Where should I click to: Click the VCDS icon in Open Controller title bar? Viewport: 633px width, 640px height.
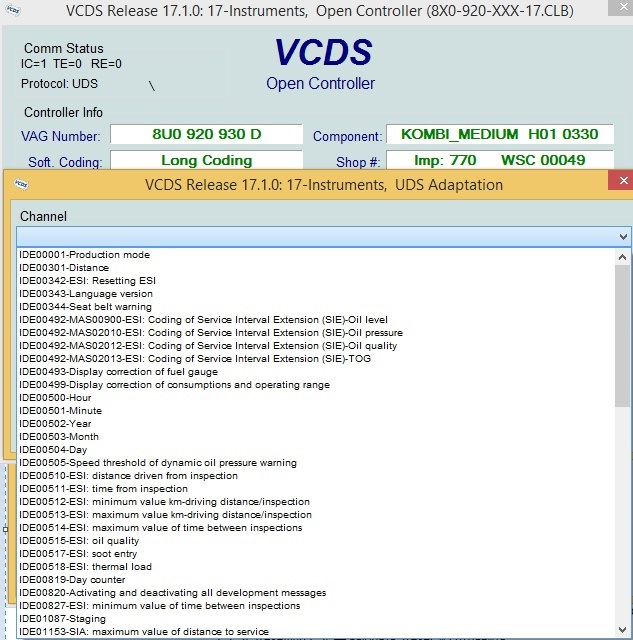click(x=13, y=10)
